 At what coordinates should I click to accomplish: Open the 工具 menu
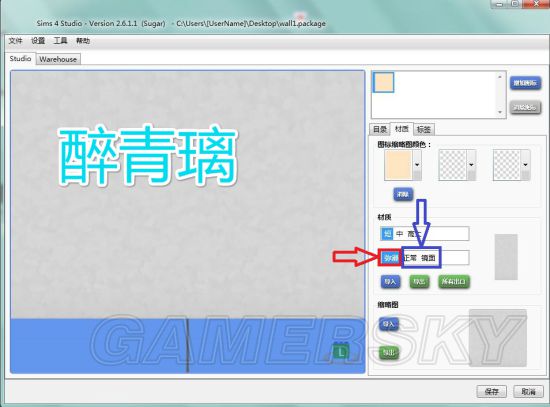coord(60,41)
